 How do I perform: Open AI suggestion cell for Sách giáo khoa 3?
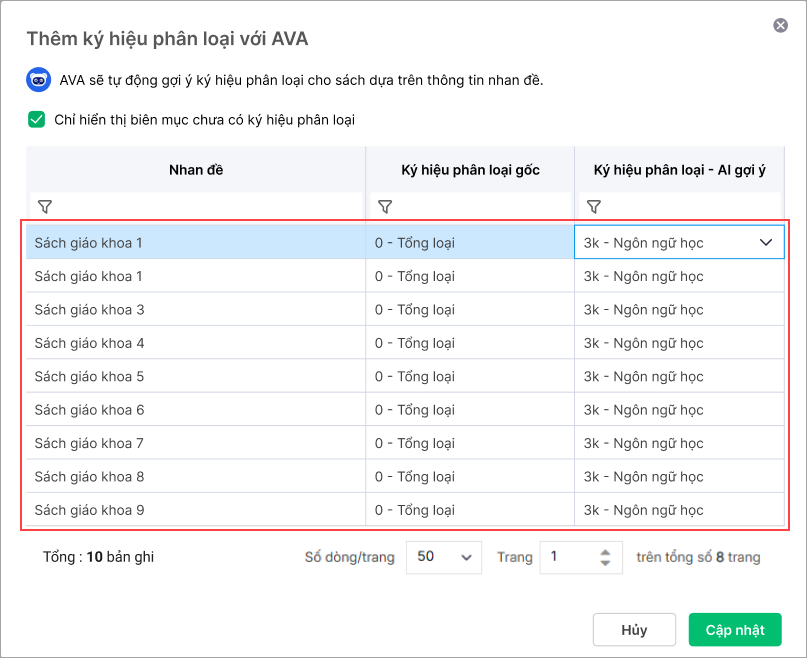coord(679,309)
